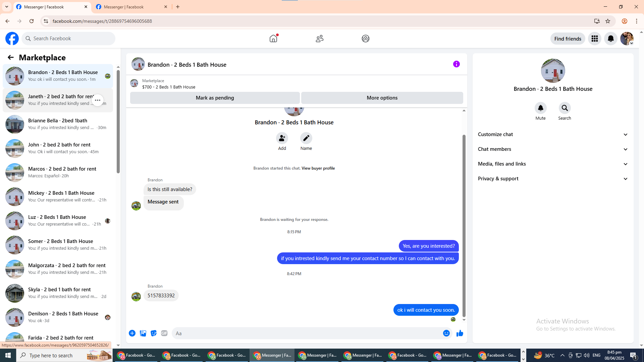Image resolution: width=644 pixels, height=362 pixels.
Task: Expand Customize chat section
Action: [x=552, y=134]
